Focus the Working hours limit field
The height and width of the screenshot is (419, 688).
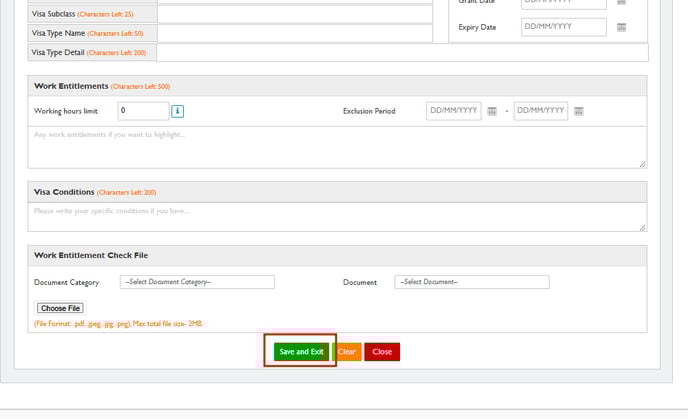tap(143, 111)
